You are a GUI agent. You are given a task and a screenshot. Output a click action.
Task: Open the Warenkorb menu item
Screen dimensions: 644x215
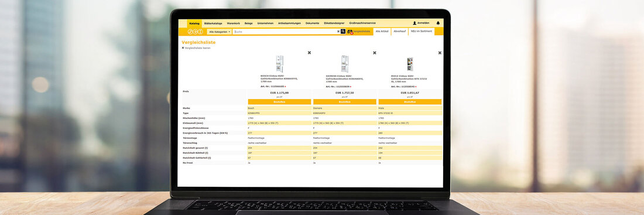(233, 23)
